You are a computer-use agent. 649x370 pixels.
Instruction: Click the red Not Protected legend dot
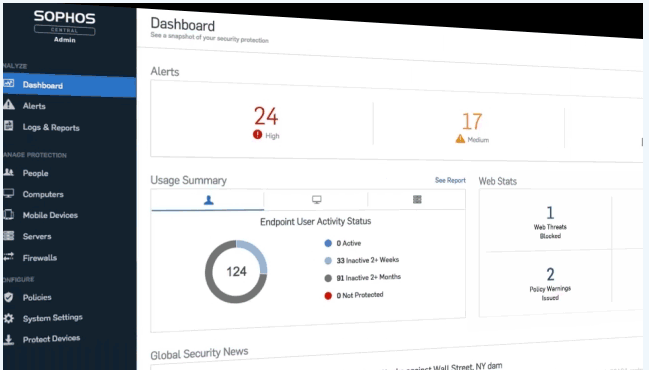328,296
